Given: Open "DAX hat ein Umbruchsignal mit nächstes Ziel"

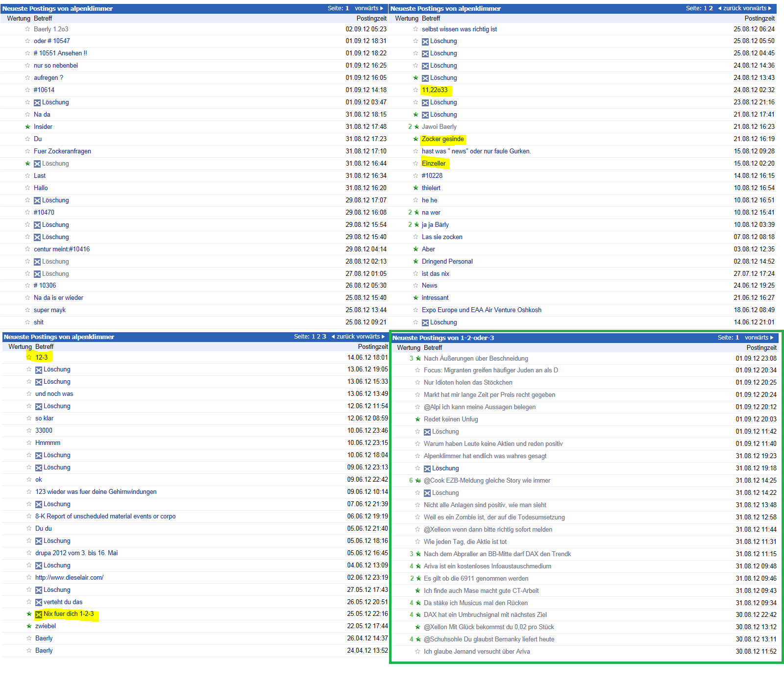Looking at the screenshot, I should 485,615.
